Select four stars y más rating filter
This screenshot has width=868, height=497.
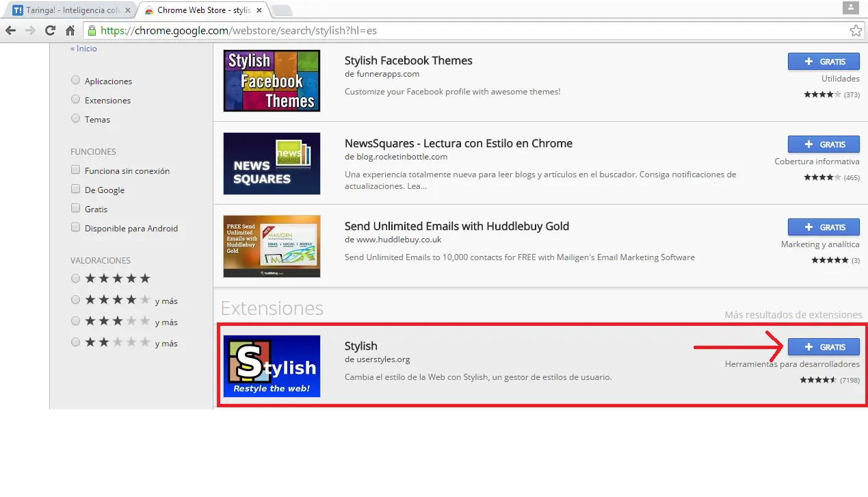(75, 300)
